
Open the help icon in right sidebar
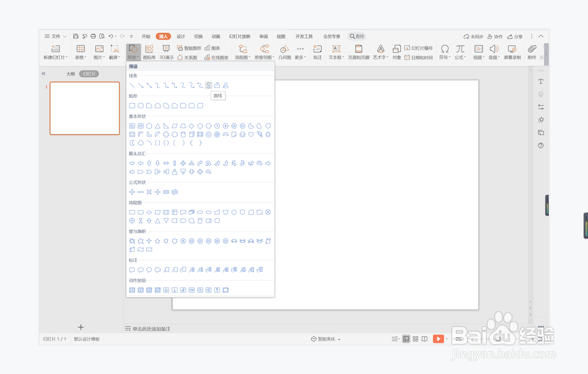(x=541, y=146)
